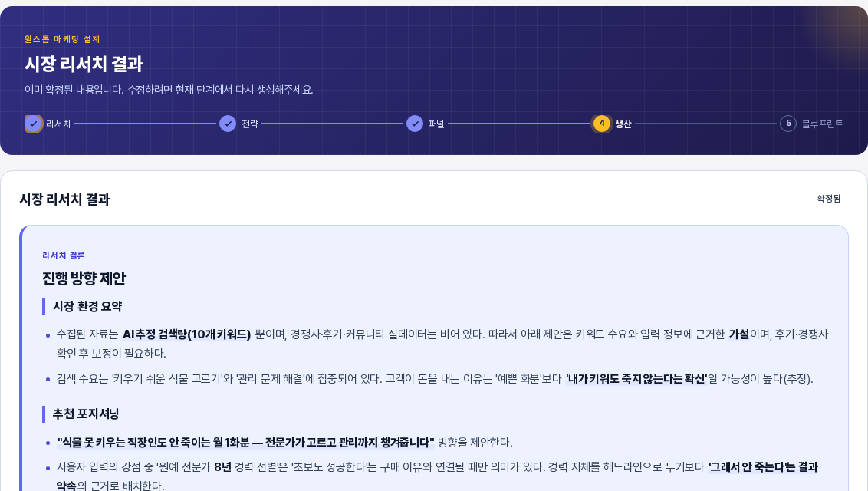Select the yellow step 4 circle
The image size is (868, 491).
(602, 124)
